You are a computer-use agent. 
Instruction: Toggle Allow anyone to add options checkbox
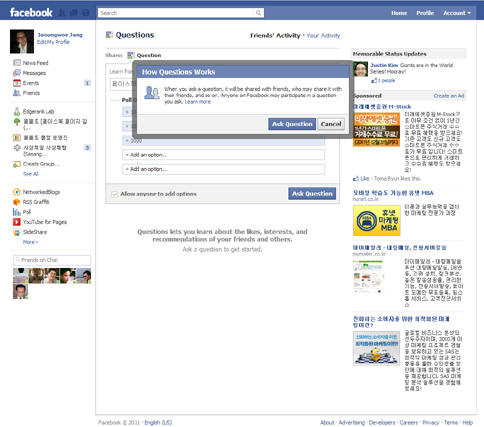click(114, 194)
